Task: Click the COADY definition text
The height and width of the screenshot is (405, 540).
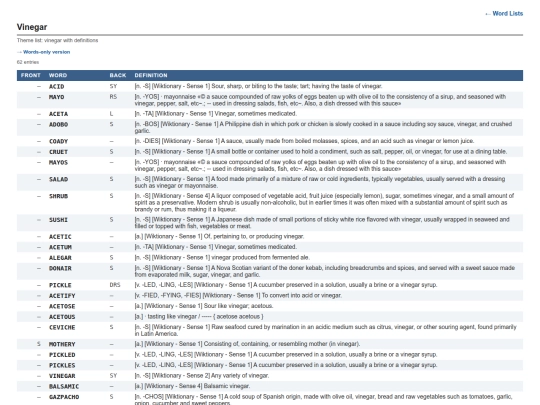Action: [304, 141]
